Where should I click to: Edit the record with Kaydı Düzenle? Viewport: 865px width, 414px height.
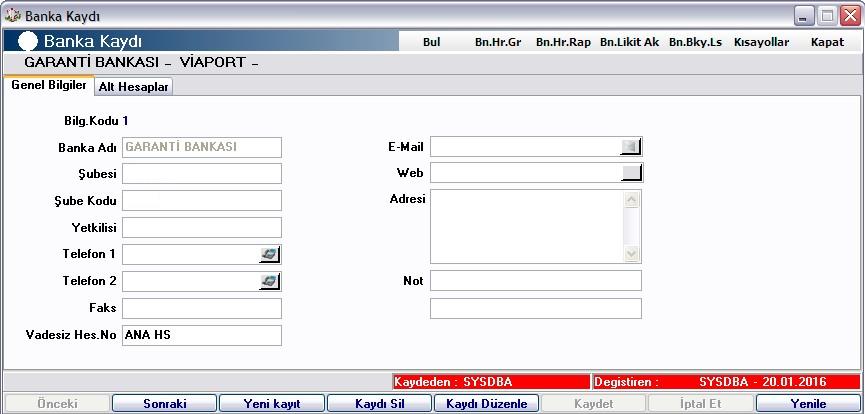[x=487, y=403]
